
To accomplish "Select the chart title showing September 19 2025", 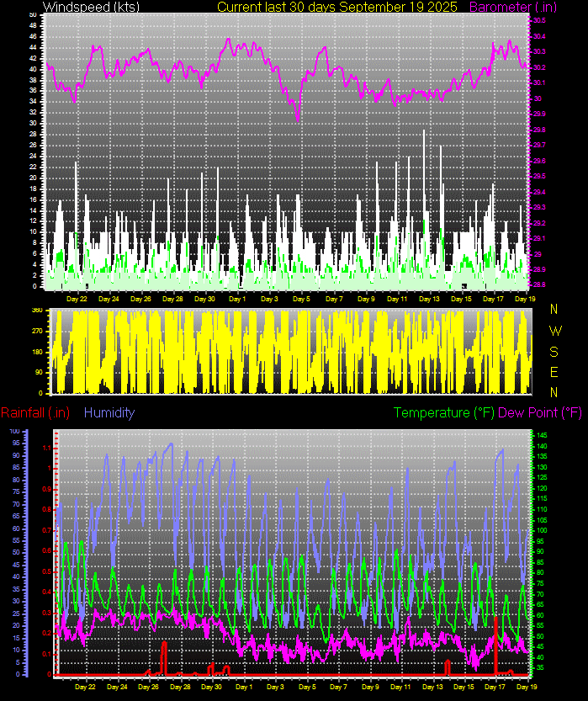I will pos(336,7).
